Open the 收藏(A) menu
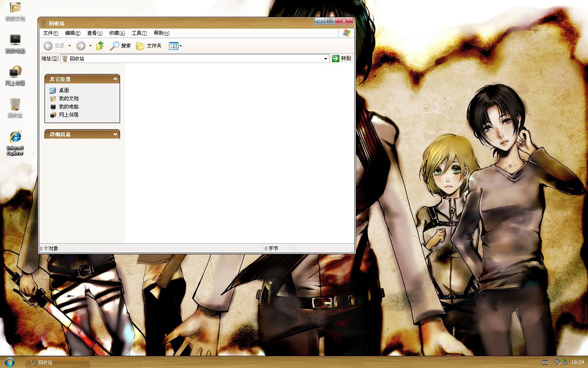This screenshot has width=588, height=368. pos(117,33)
